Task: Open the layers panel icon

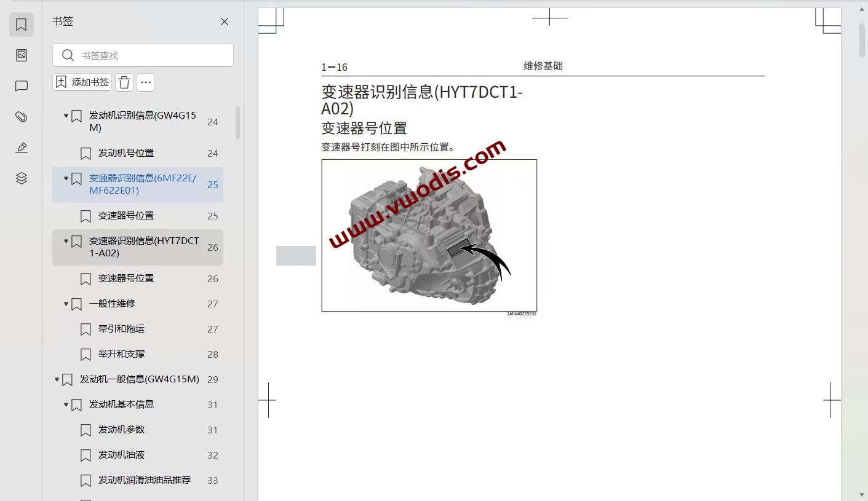Action: 22,178
